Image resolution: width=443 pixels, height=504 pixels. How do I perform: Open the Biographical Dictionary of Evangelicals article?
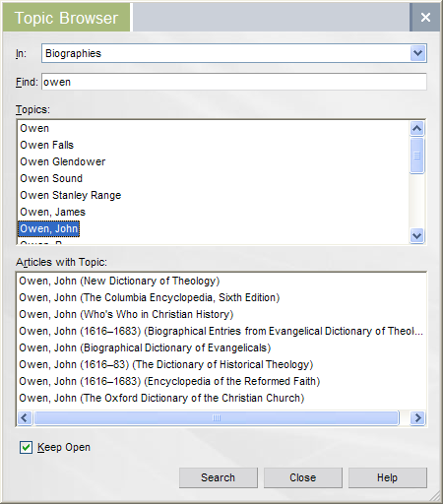click(145, 347)
